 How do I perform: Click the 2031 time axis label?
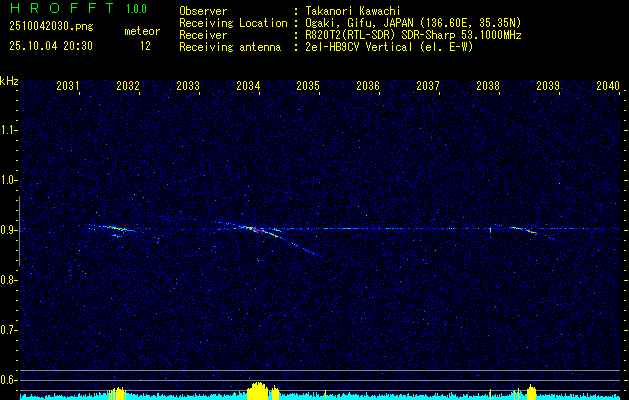click(x=68, y=86)
